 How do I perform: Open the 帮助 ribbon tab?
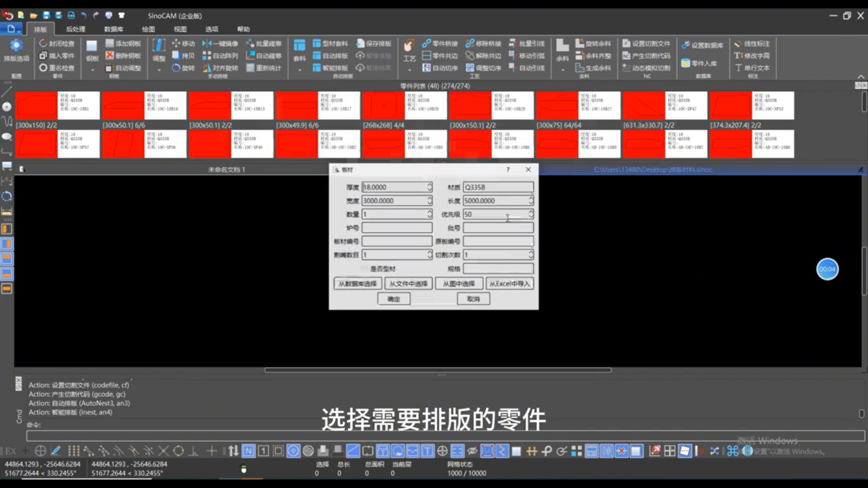click(x=244, y=29)
